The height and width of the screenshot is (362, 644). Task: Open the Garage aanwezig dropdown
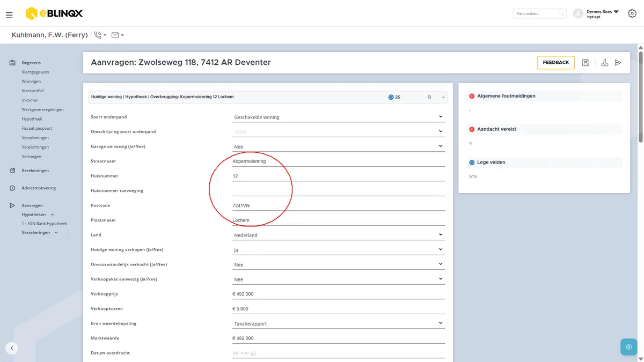pos(339,146)
